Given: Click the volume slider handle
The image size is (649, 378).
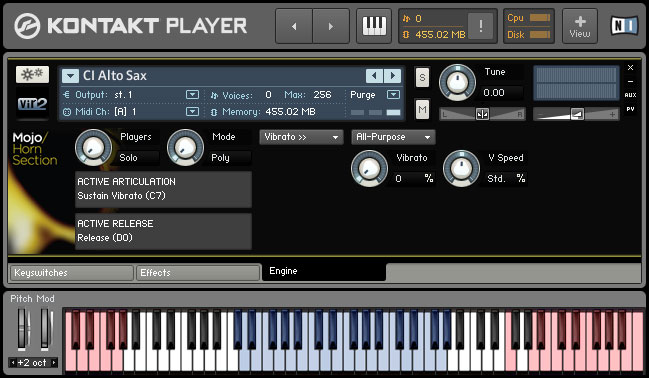Looking at the screenshot, I should [x=577, y=114].
